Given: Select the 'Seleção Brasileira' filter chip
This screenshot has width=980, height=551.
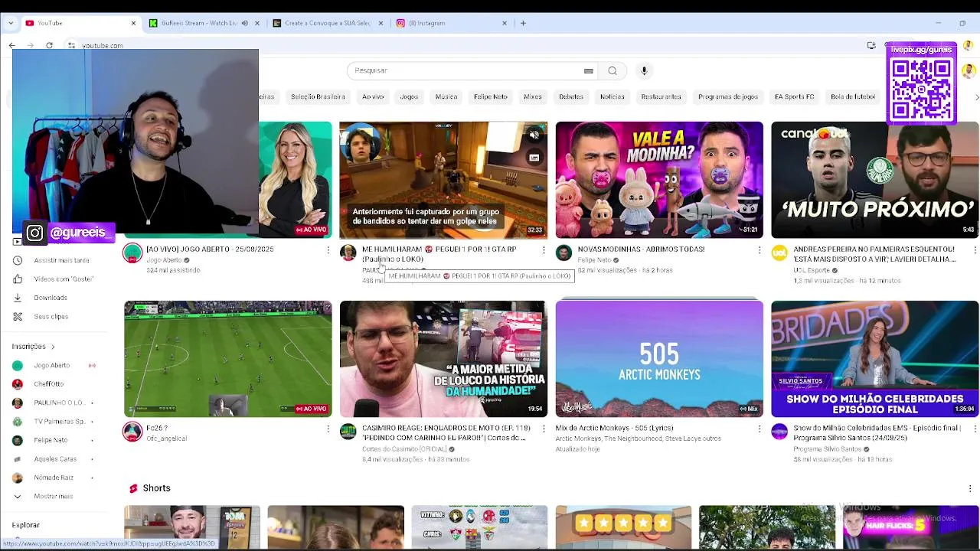Looking at the screenshot, I should (x=318, y=97).
